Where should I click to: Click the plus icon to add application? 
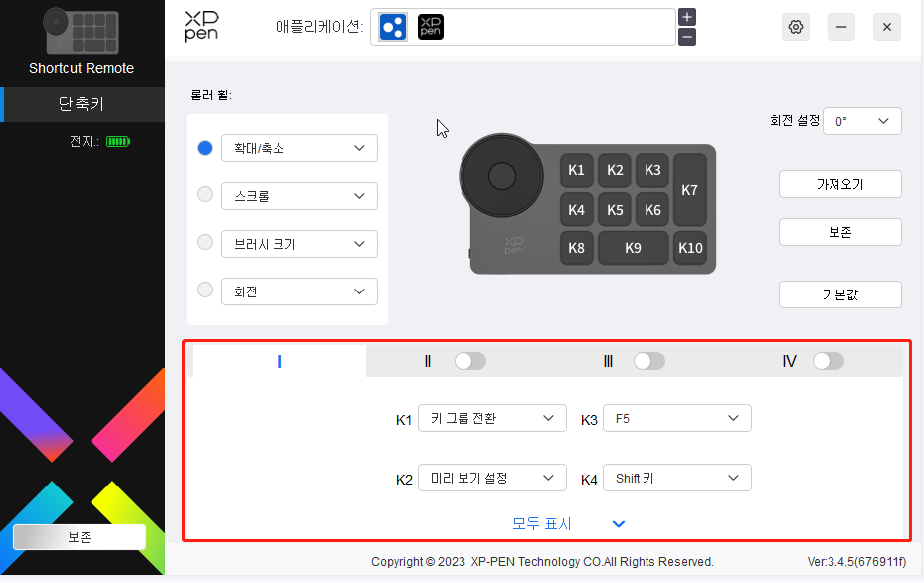click(687, 17)
